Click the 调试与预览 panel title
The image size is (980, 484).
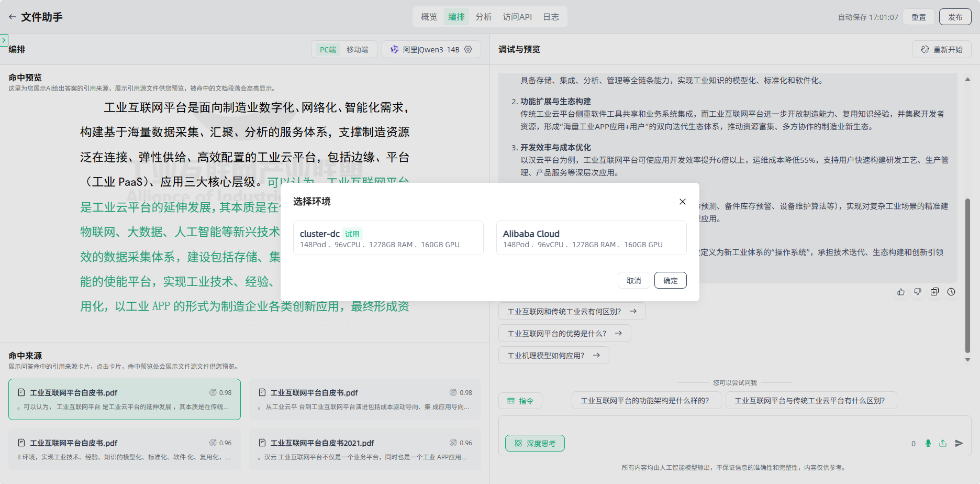[519, 49]
